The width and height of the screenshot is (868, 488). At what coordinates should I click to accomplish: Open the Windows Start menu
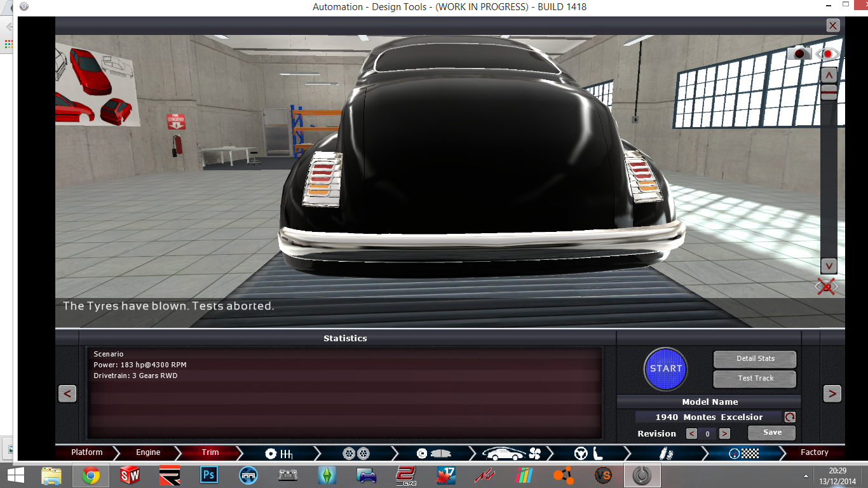point(16,475)
